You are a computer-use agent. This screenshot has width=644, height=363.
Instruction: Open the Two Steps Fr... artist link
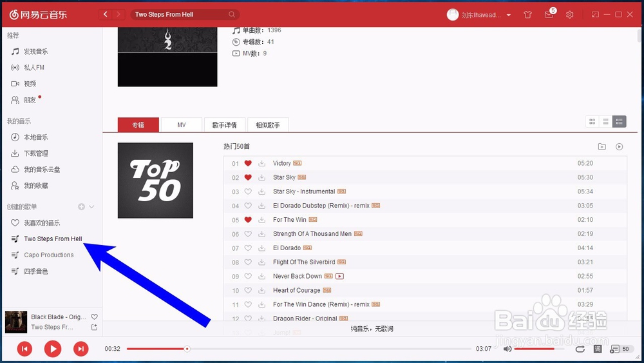click(x=52, y=328)
